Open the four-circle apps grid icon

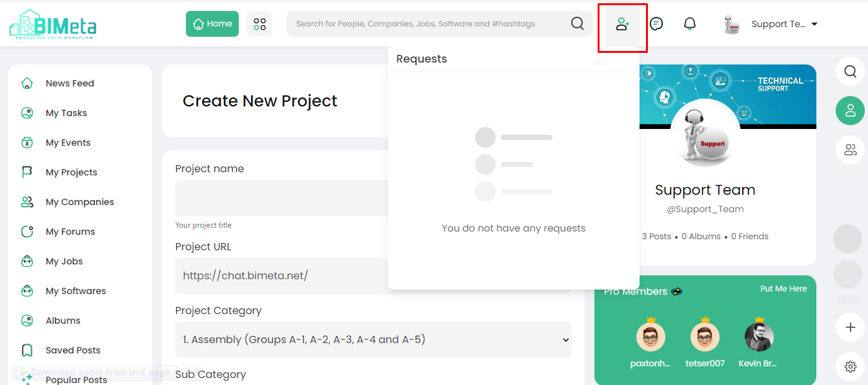[259, 24]
